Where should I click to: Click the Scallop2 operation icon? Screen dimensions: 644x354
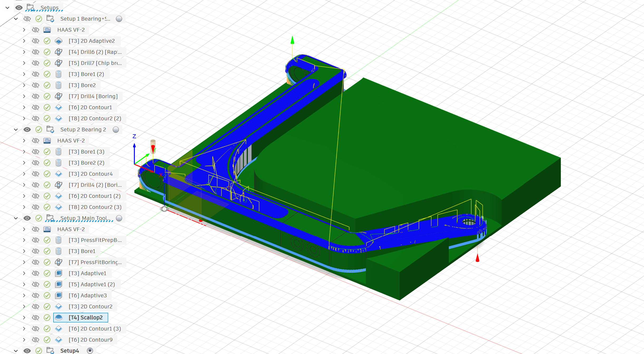tap(59, 318)
